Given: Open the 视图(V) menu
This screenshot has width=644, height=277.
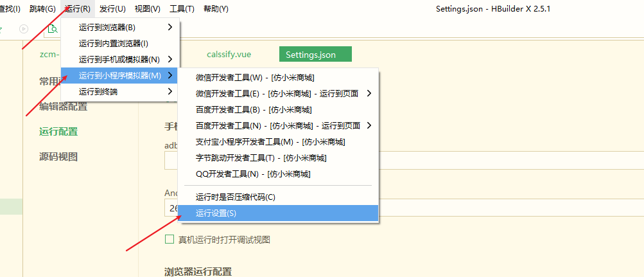Looking at the screenshot, I should tap(148, 8).
